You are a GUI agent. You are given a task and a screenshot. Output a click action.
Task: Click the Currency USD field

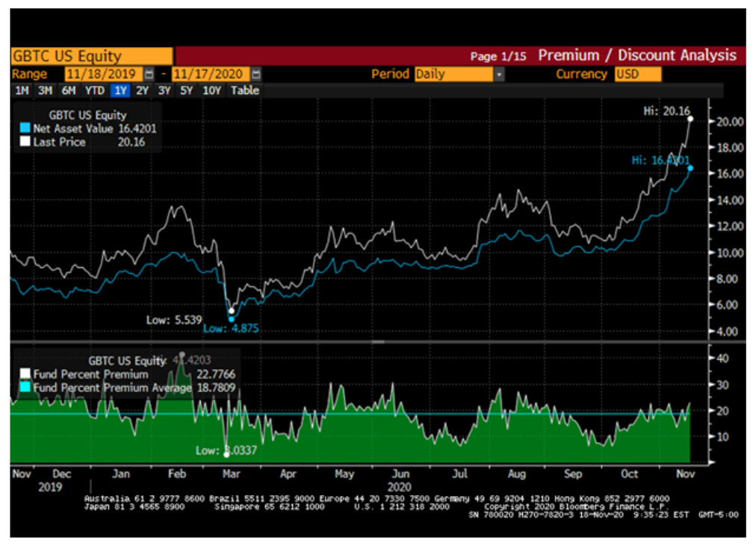[x=638, y=74]
